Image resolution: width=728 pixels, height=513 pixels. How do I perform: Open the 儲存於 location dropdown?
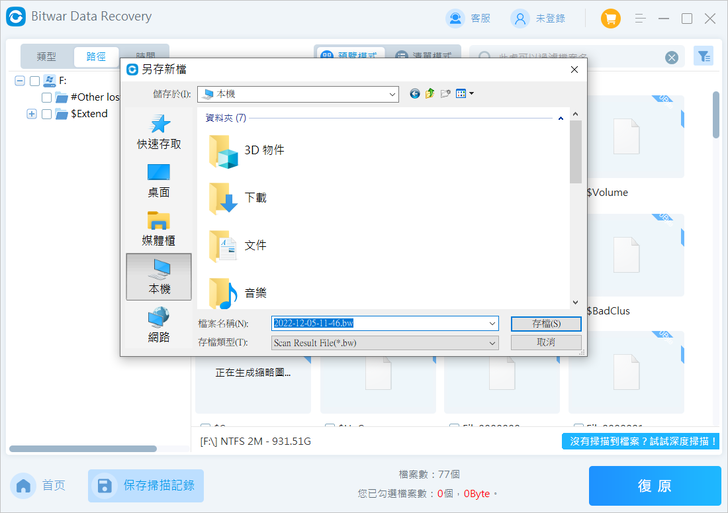pyautogui.click(x=298, y=94)
